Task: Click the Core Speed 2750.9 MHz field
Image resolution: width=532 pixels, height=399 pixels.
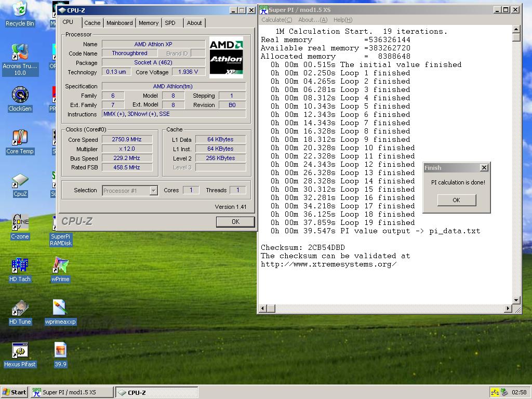Action: pyautogui.click(x=127, y=139)
